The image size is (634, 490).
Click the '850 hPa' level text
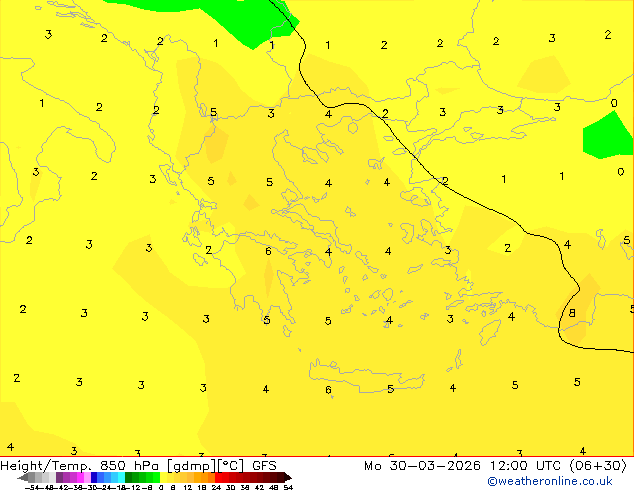[129, 466]
